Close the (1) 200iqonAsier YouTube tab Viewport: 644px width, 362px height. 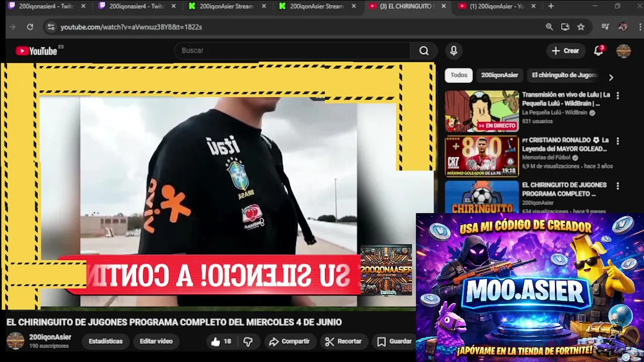click(533, 7)
